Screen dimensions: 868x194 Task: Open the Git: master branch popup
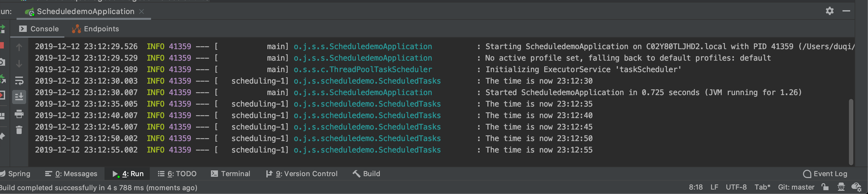[796, 187]
